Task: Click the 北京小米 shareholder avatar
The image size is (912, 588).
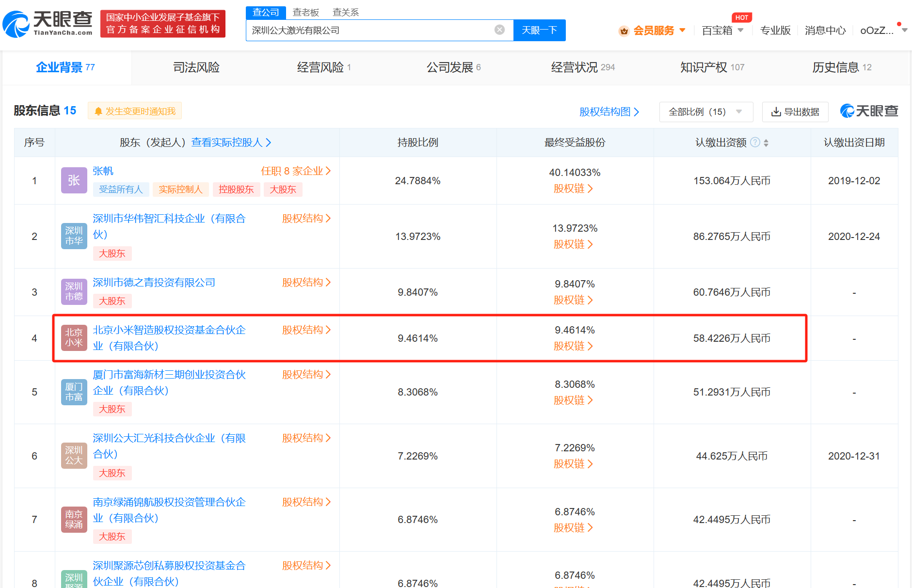Action: point(74,338)
